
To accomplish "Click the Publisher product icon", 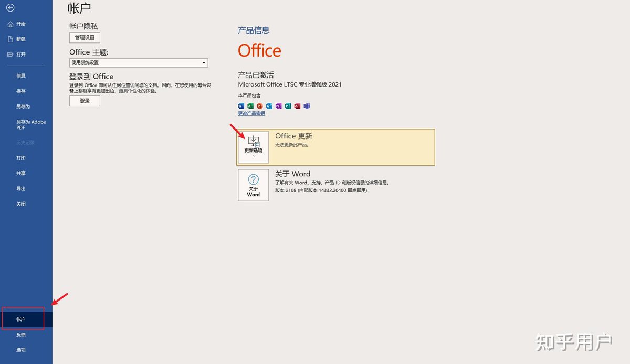I will [x=288, y=106].
